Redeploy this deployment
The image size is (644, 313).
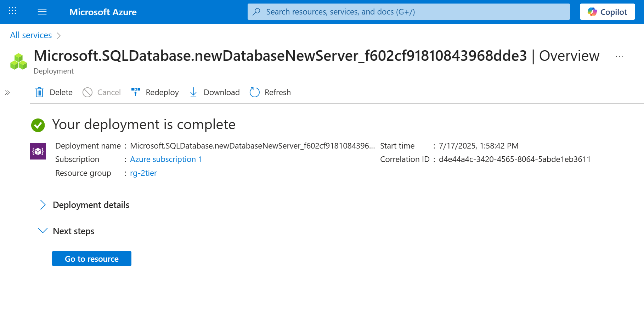click(x=155, y=92)
